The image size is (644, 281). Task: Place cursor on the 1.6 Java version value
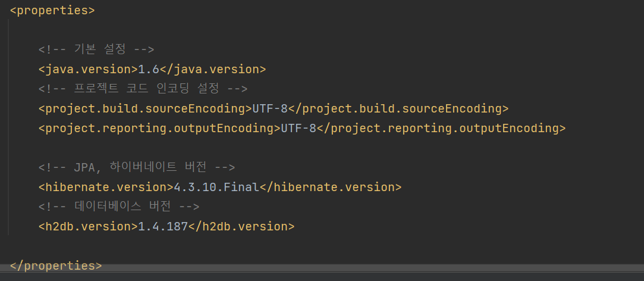[x=148, y=69]
